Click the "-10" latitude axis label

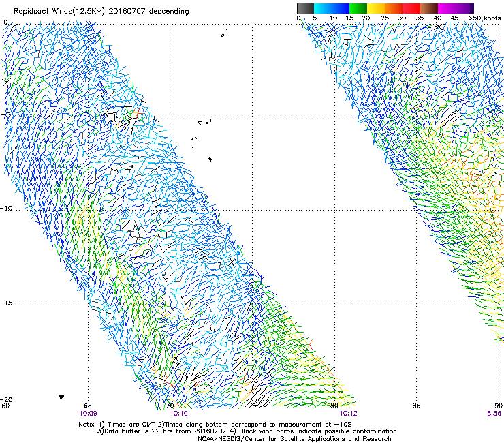coord(6,208)
